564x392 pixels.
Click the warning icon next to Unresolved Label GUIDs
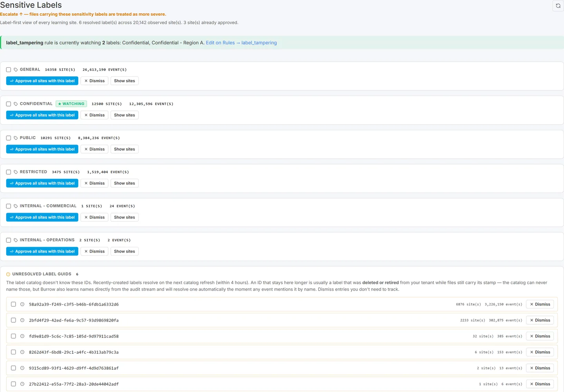pyautogui.click(x=8, y=274)
